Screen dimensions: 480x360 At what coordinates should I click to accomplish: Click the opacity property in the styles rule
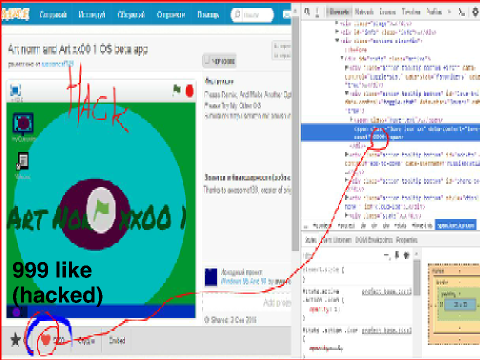pyautogui.click(x=320, y=309)
